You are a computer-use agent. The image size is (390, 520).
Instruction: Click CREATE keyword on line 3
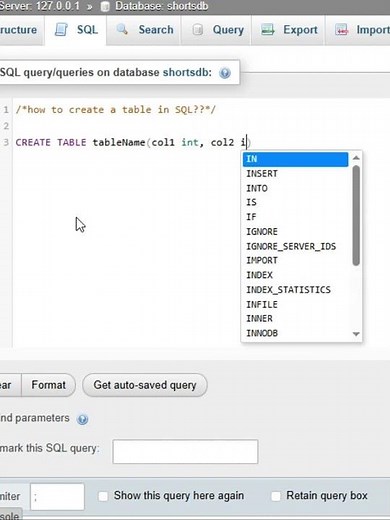pyautogui.click(x=33, y=143)
